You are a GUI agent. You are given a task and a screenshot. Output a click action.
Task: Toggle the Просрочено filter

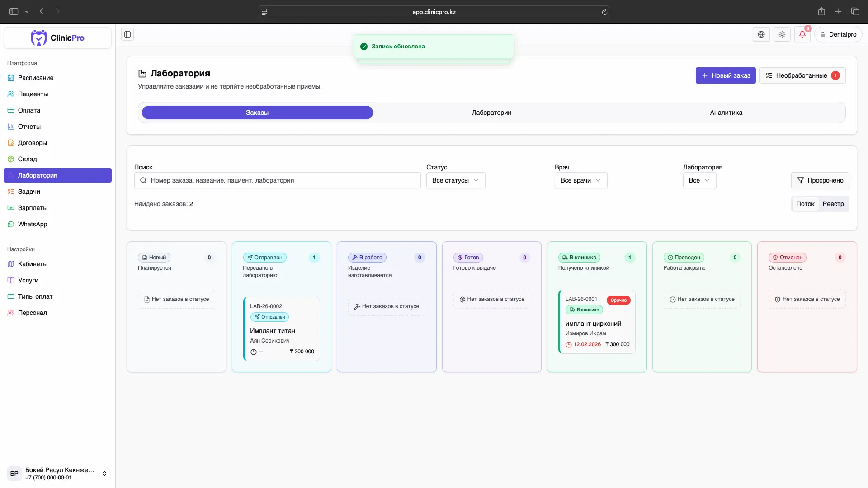(820, 180)
